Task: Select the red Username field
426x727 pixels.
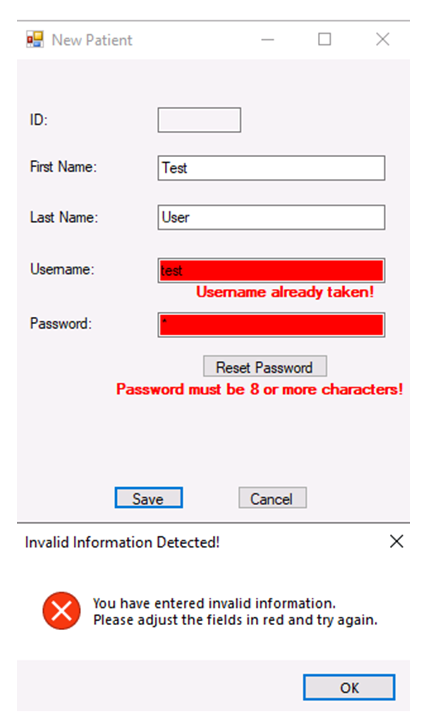Action: click(x=271, y=270)
